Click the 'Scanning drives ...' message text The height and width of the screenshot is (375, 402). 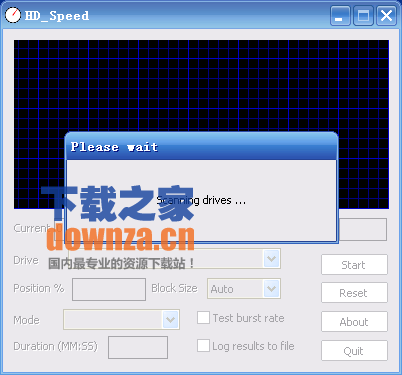coord(201,200)
